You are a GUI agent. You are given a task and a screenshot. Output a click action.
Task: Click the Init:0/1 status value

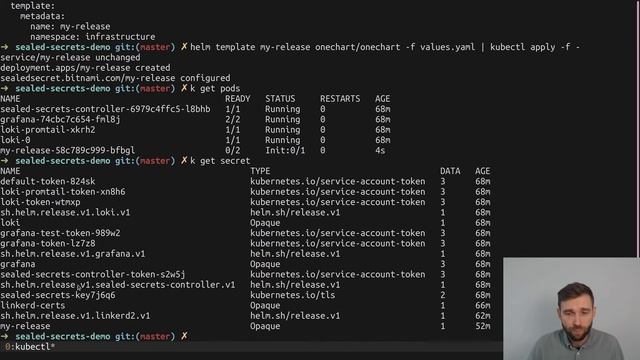(x=285, y=151)
